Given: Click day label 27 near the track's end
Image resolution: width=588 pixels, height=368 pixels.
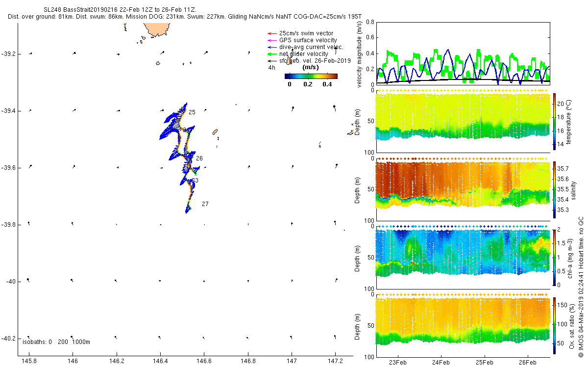Looking at the screenshot, I should coord(205,204).
